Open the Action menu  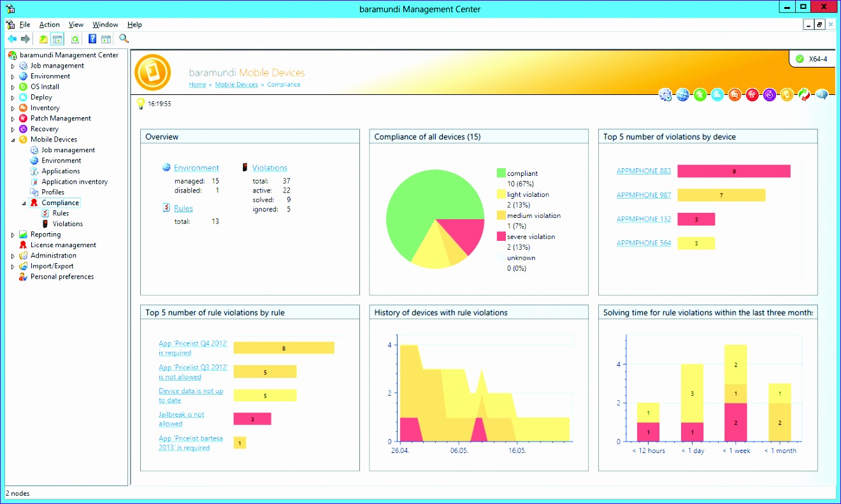(x=49, y=24)
